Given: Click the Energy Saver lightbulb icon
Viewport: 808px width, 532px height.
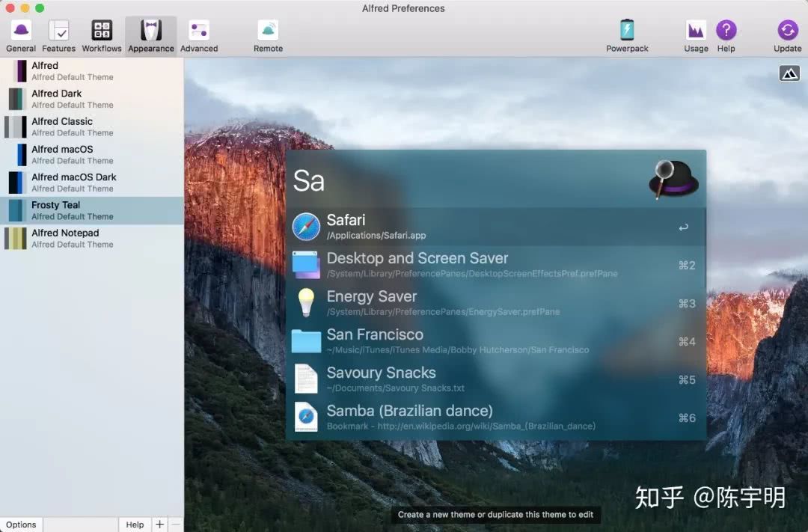Looking at the screenshot, I should (x=306, y=302).
